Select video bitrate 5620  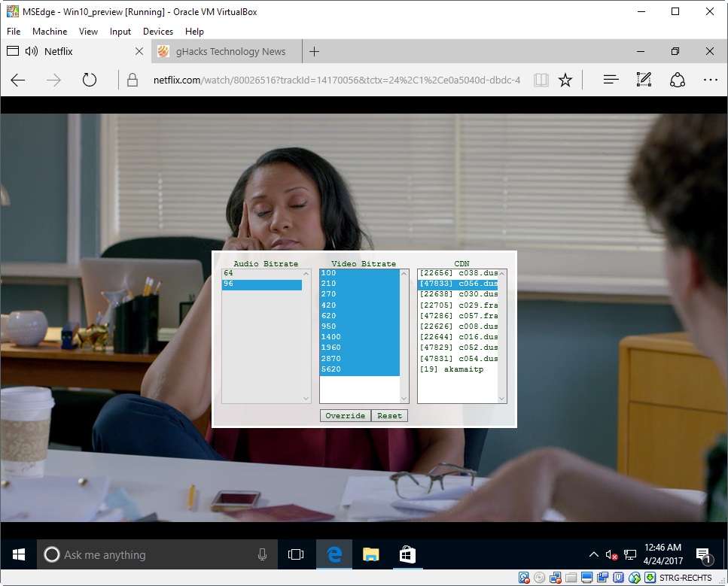(x=359, y=369)
